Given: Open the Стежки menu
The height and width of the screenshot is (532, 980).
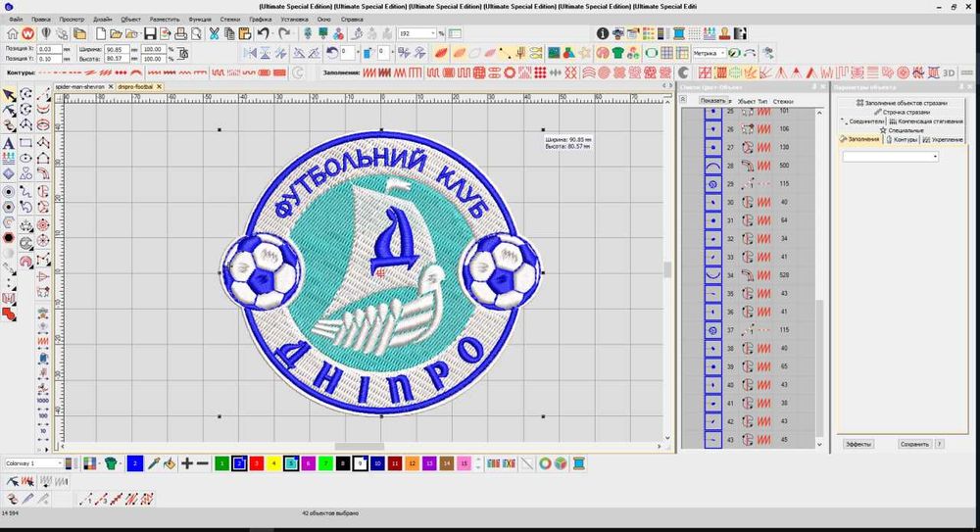Looking at the screenshot, I should click(x=229, y=20).
